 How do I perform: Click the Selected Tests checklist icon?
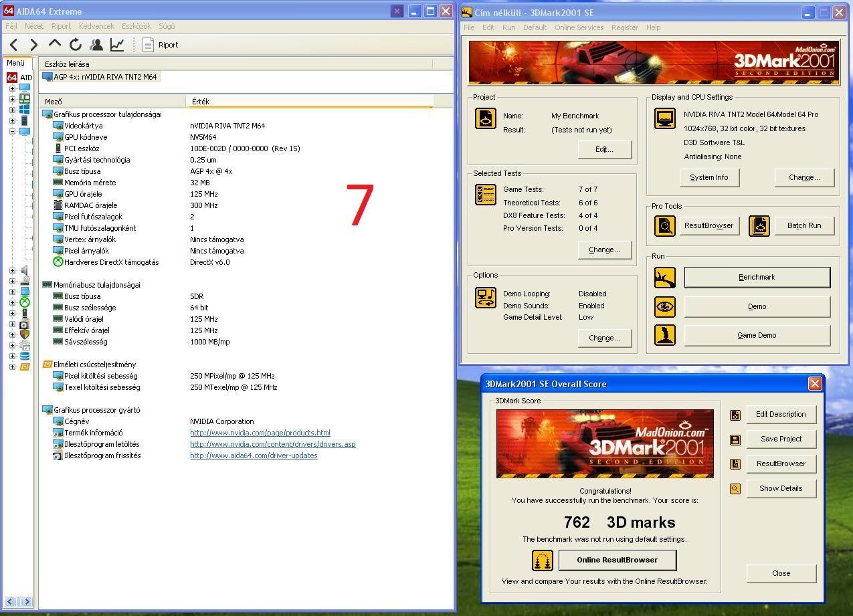pos(485,194)
